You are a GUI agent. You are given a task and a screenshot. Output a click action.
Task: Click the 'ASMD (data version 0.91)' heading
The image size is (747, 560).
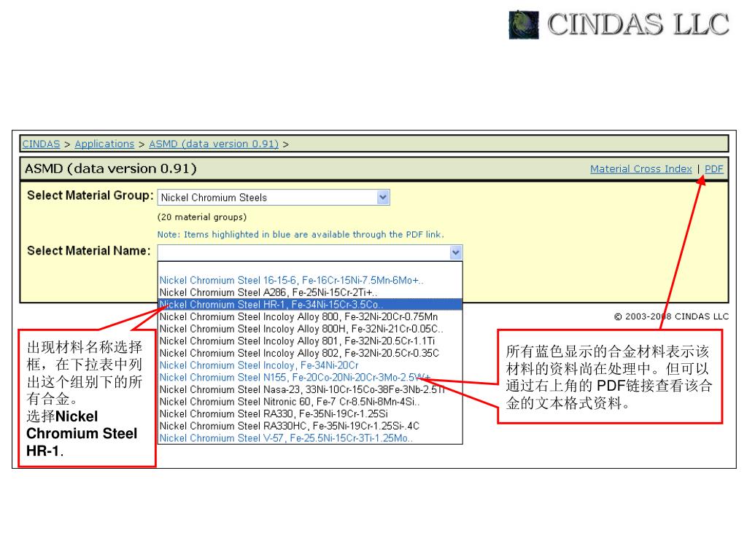(111, 168)
